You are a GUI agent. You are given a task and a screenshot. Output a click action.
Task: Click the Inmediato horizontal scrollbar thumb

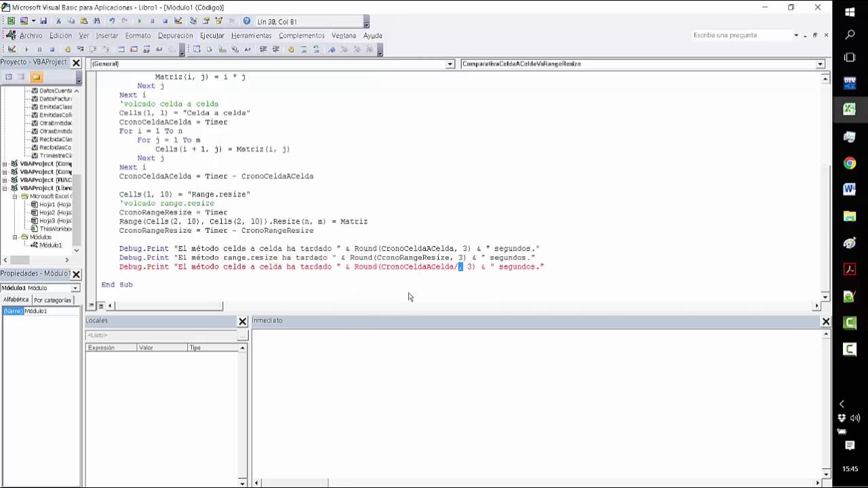[x=294, y=483]
